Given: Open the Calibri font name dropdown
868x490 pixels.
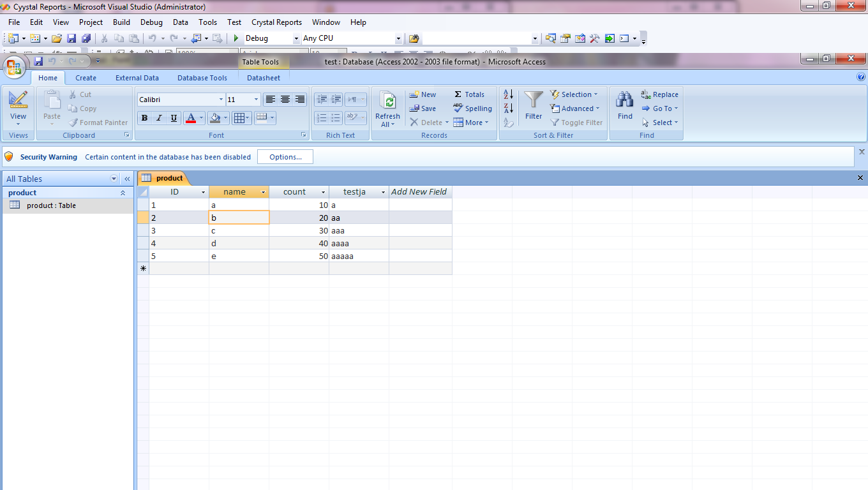Looking at the screenshot, I should click(x=221, y=100).
